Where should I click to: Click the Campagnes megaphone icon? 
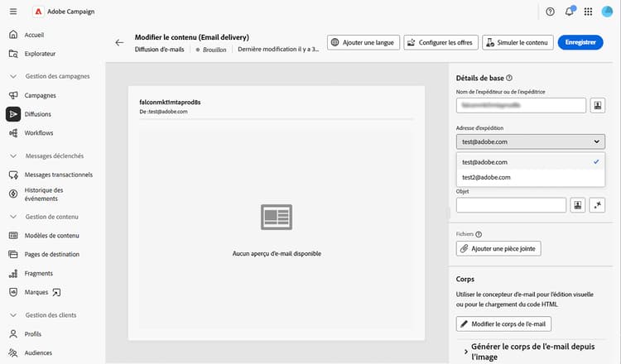(13, 95)
